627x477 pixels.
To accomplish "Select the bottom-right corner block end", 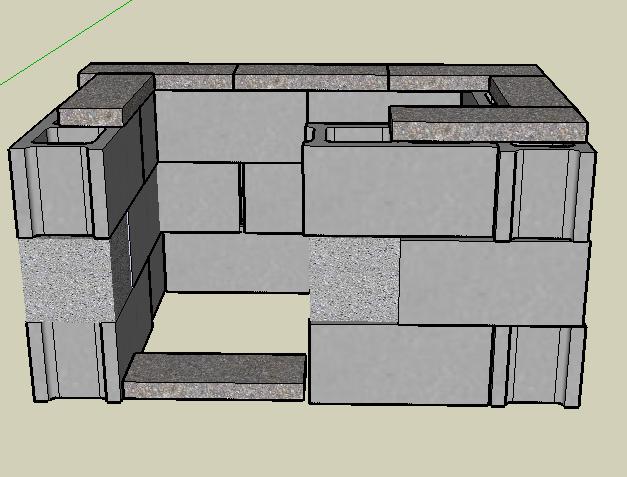I will [545, 365].
